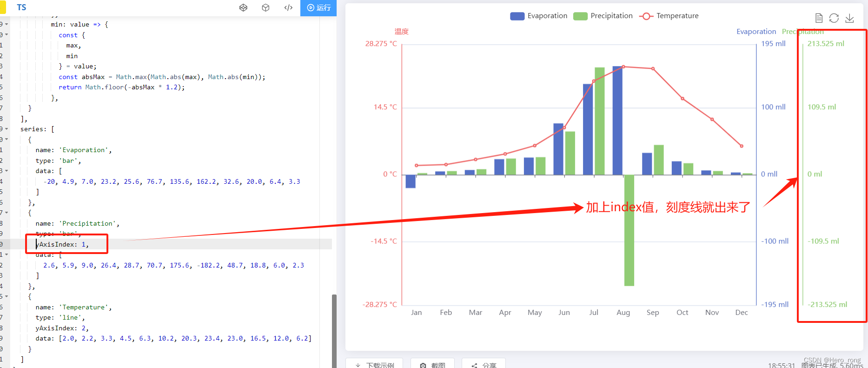This screenshot has width=868, height=368.
Task: Click the '28.275 °C' axis label
Action: 381,44
